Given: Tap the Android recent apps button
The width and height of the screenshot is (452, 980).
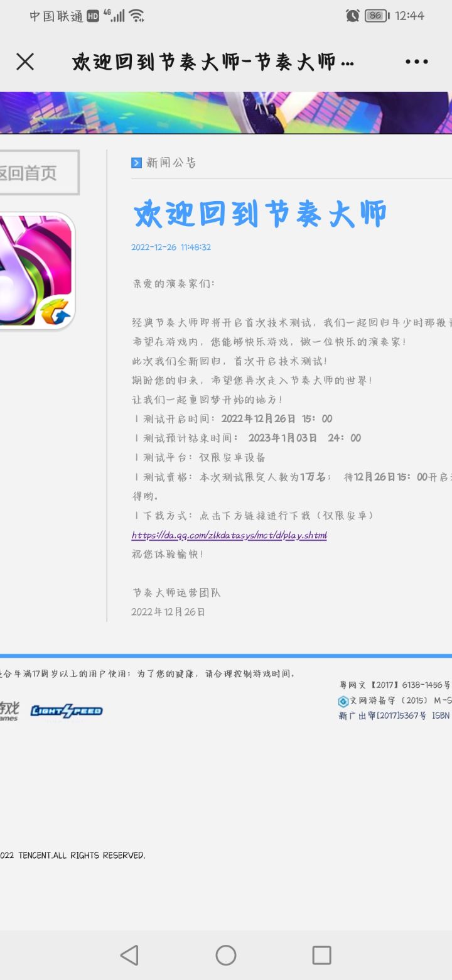Looking at the screenshot, I should pos(321,955).
